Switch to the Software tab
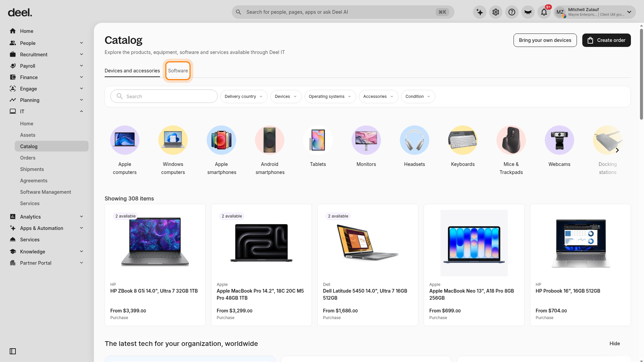This screenshot has width=644, height=362. point(178,71)
